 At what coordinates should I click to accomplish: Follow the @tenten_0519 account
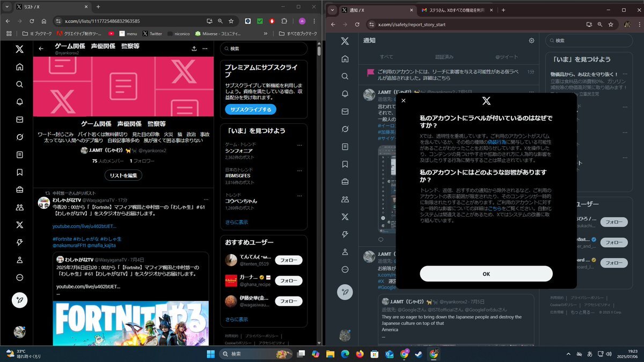pos(289,260)
